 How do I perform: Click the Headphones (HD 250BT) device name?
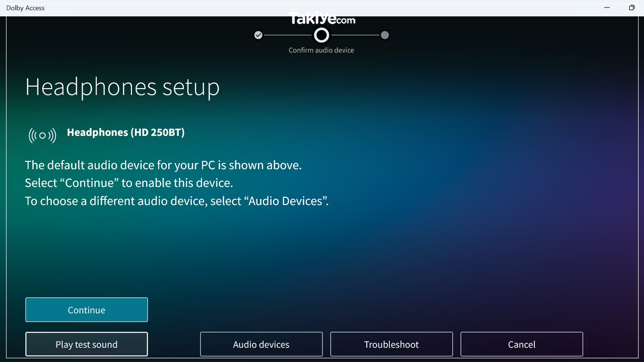[x=126, y=132]
